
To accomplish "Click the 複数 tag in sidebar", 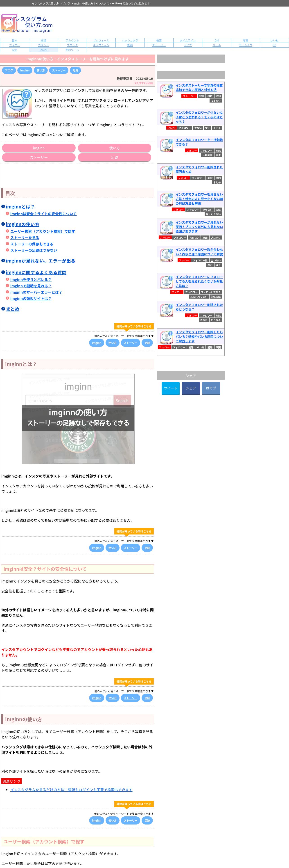I will [210, 96].
